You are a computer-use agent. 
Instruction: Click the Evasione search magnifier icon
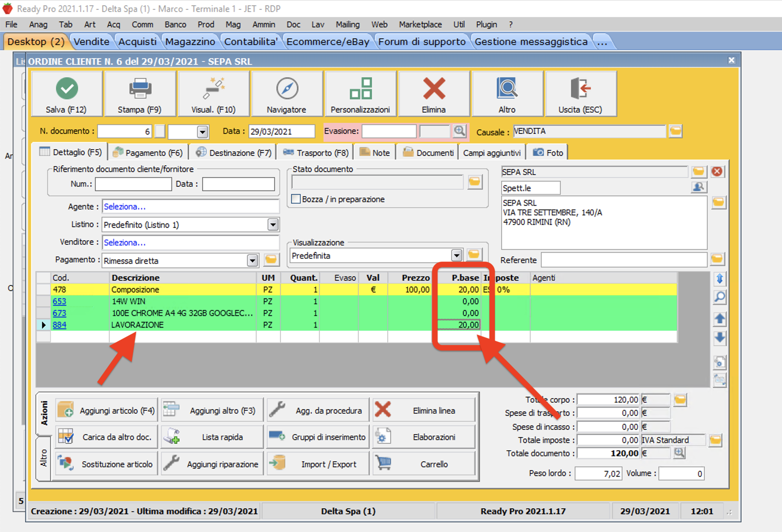click(x=459, y=131)
